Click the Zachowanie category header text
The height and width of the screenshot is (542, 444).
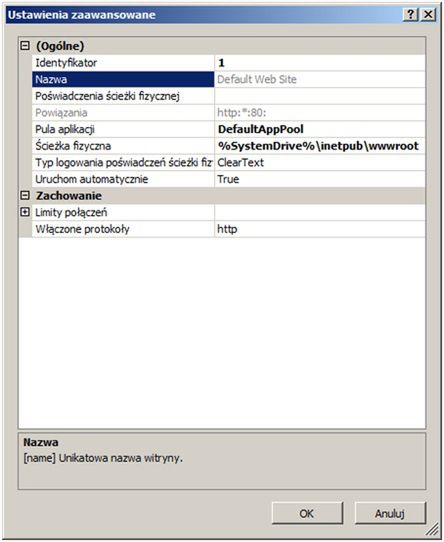(x=69, y=196)
